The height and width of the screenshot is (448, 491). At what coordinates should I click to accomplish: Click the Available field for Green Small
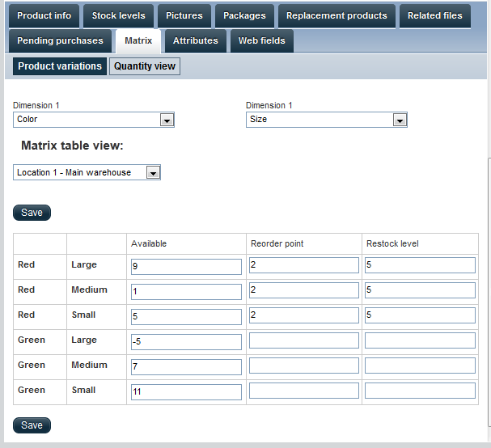[x=186, y=392]
